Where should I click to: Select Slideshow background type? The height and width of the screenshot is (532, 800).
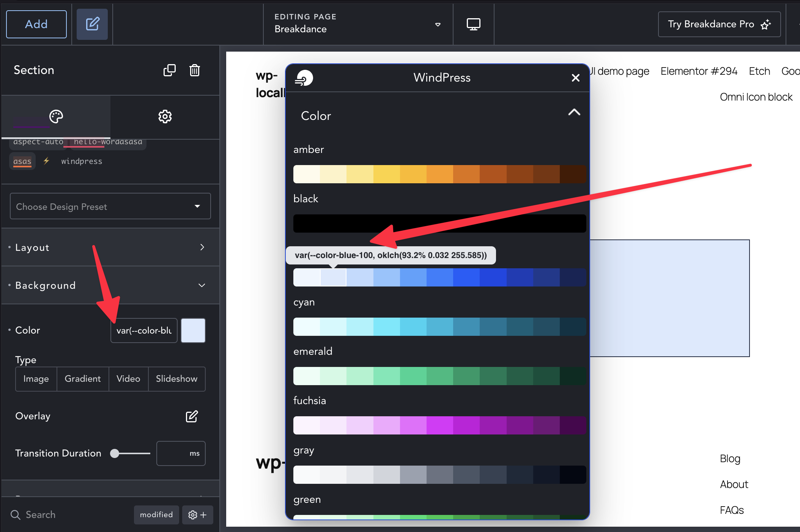pos(176,379)
